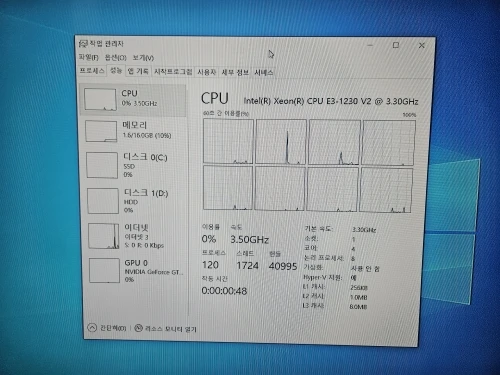Open 리소스 모니터 열기 link
Image resolution: width=500 pixels, height=375 pixels.
171,329
